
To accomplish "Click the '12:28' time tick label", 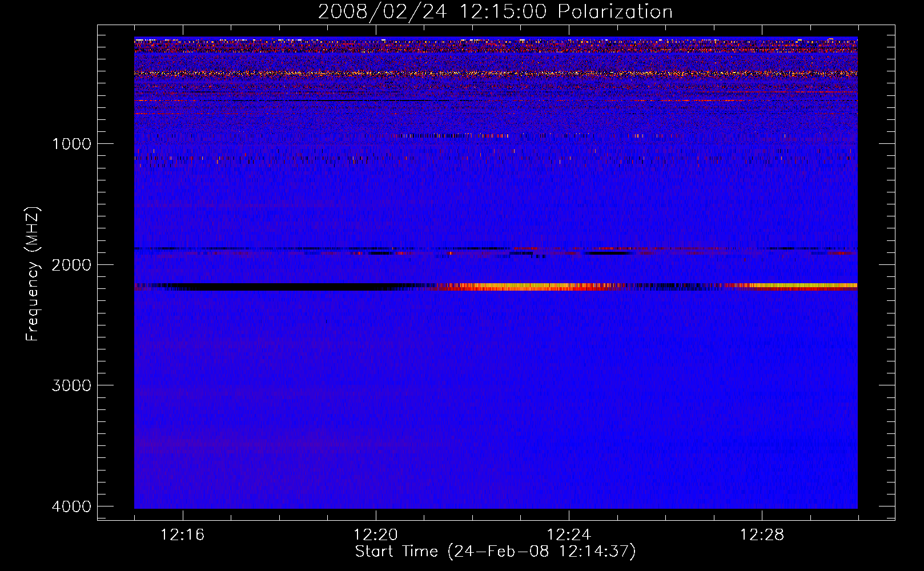I will (x=762, y=535).
